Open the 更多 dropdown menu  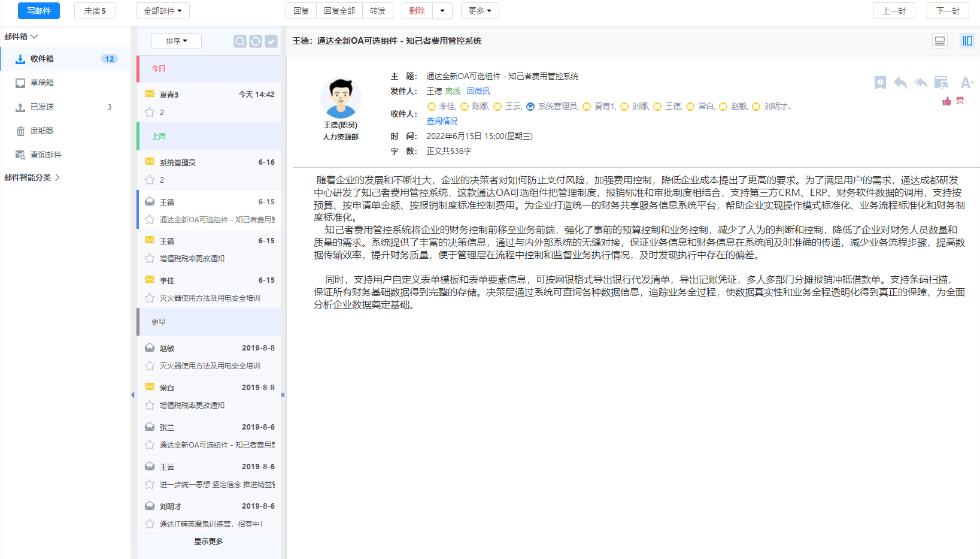point(480,11)
